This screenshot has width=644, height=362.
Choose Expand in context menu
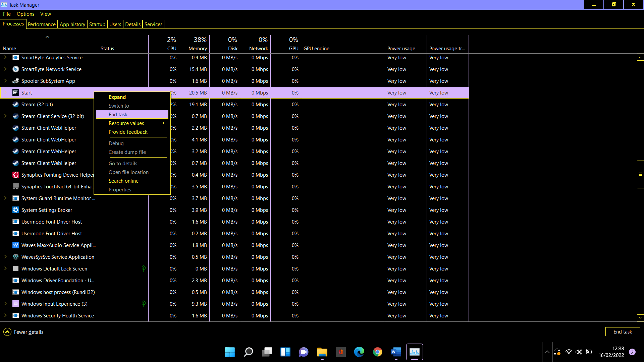coord(132,97)
